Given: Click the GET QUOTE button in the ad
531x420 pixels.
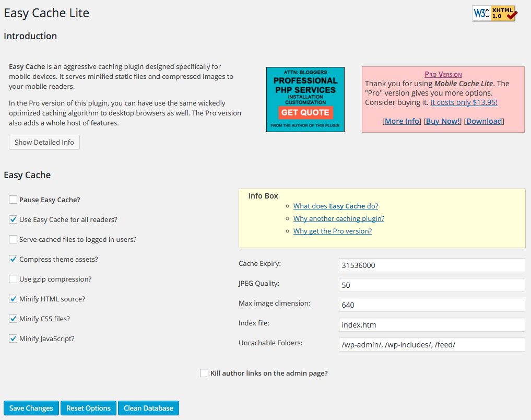Looking at the screenshot, I should [x=305, y=112].
